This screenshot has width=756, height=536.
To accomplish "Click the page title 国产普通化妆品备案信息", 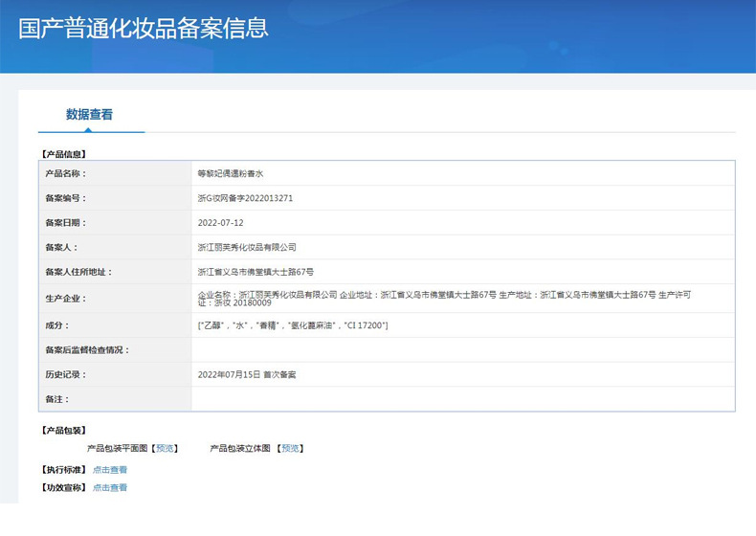I will coord(144,28).
